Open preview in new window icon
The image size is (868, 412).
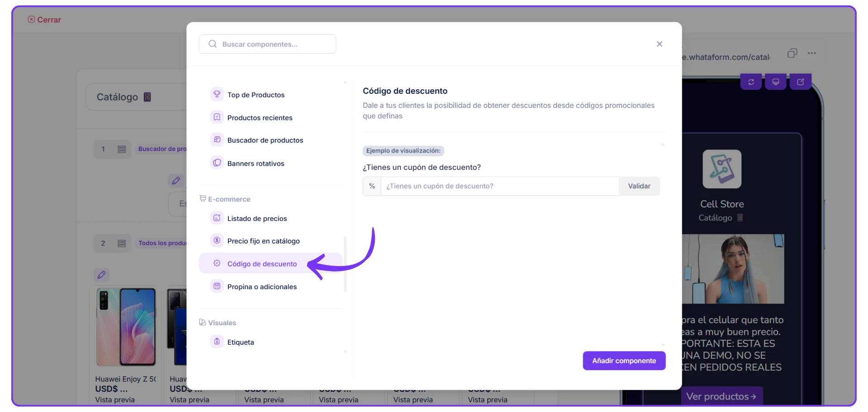(800, 82)
